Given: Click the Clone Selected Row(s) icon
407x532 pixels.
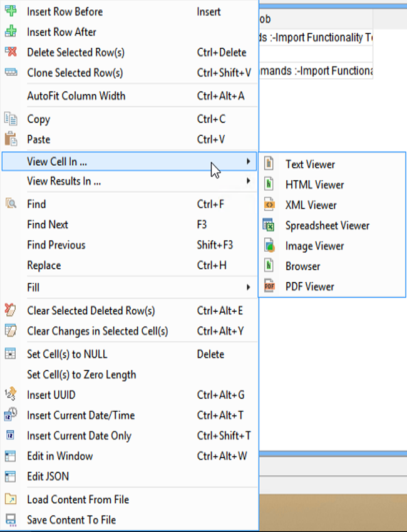Looking at the screenshot, I should coord(11,73).
